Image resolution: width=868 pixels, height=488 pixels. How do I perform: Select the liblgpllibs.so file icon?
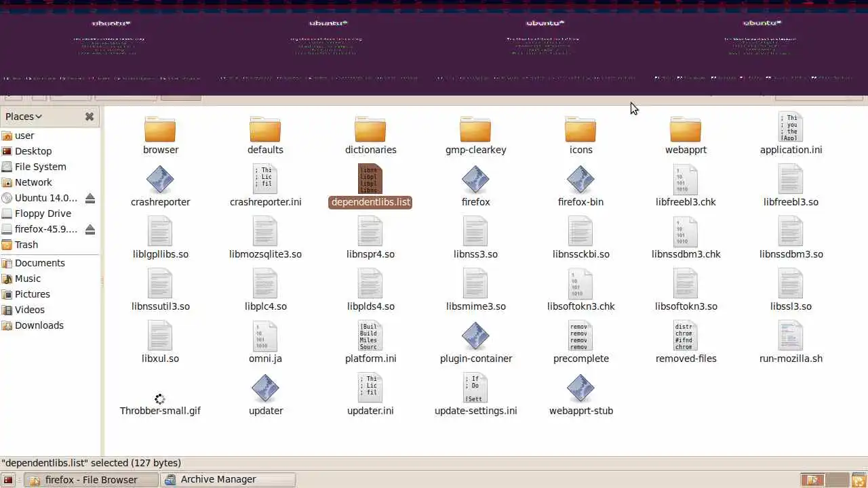[x=160, y=232]
